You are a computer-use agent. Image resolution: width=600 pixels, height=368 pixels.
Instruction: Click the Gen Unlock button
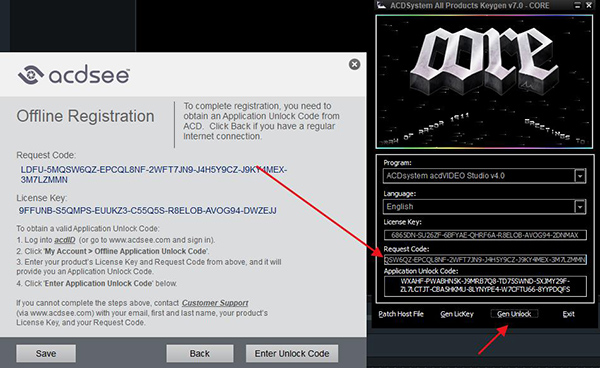point(514,314)
